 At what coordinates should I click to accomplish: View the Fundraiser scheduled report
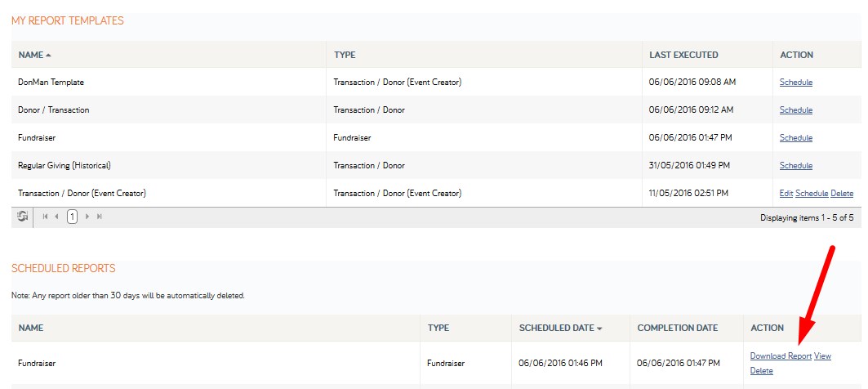[822, 356]
